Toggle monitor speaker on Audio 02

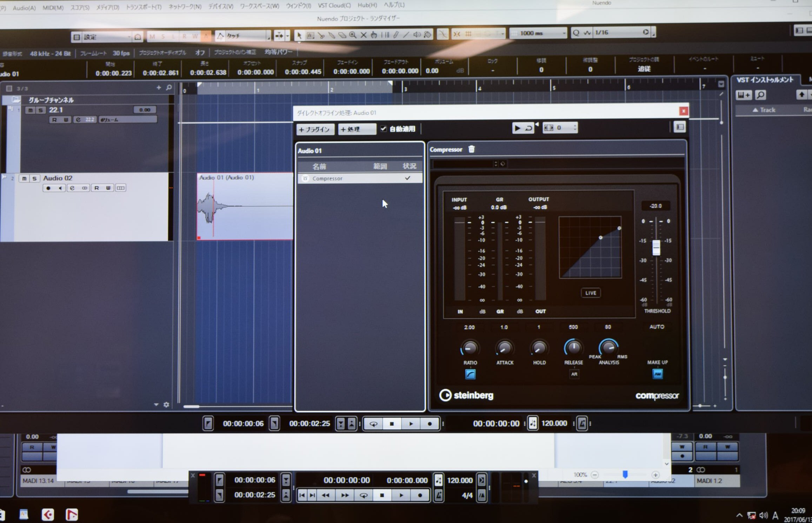click(60, 188)
